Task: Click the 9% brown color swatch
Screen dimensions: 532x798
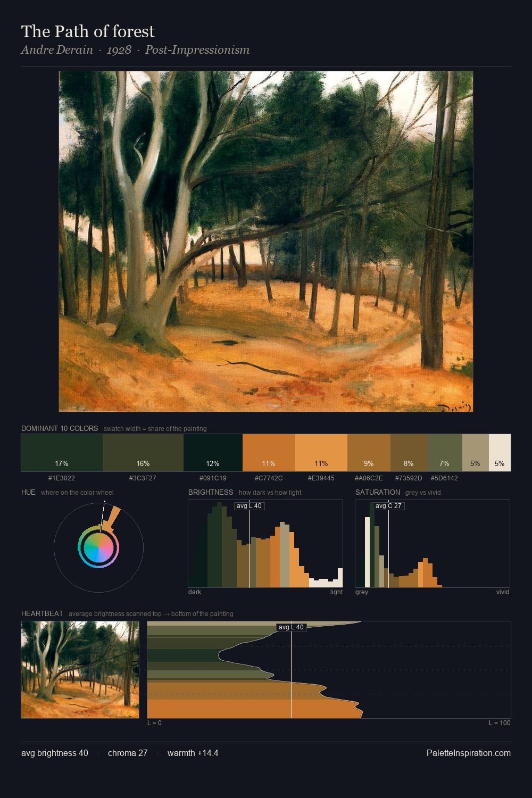Action: (369, 453)
